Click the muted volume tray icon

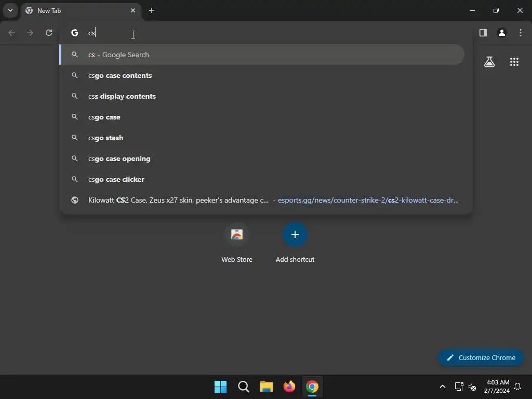pyautogui.click(x=472, y=387)
